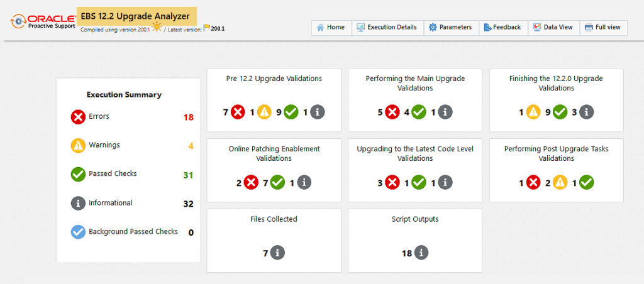Switch to Full view
This screenshot has height=284, width=644.
(x=603, y=28)
